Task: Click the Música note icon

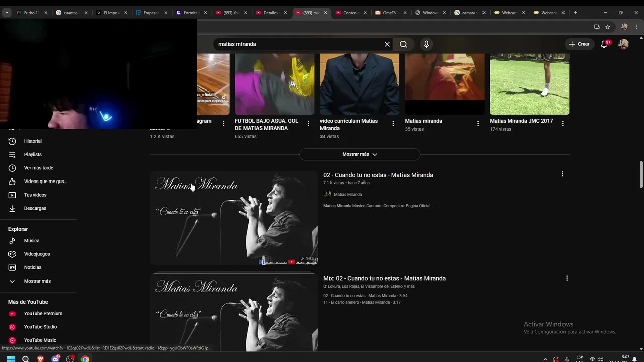Action: (12, 241)
